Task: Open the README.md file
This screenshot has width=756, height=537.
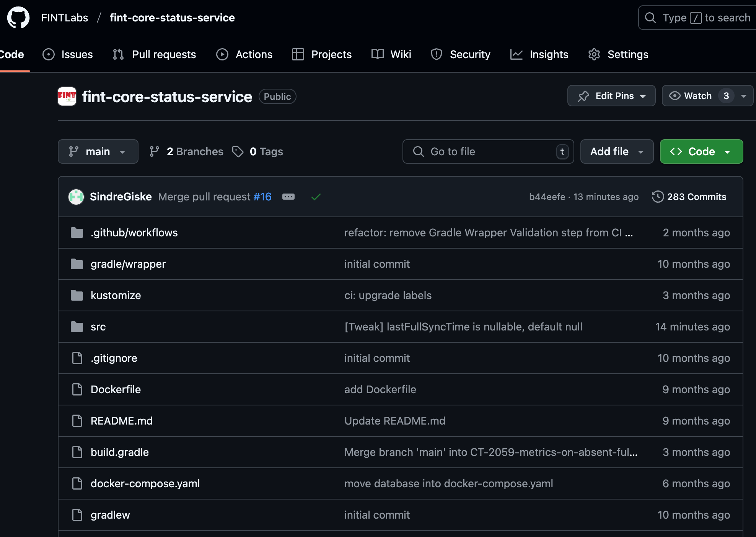Action: (x=121, y=421)
